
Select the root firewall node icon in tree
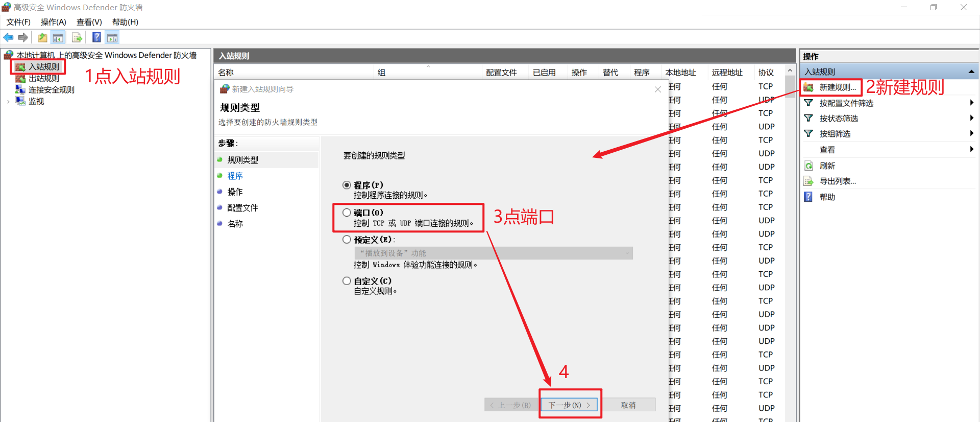point(9,55)
